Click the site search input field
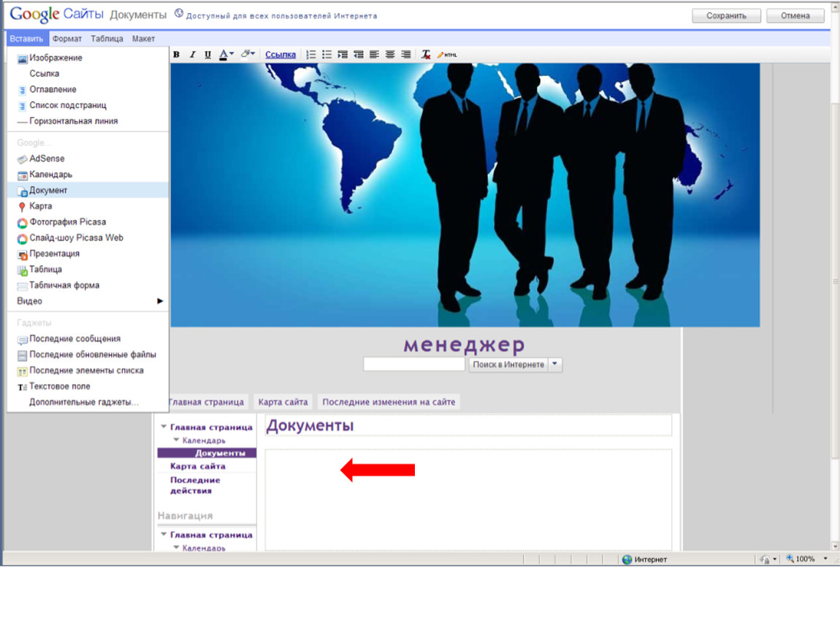840x631 pixels. (x=414, y=364)
